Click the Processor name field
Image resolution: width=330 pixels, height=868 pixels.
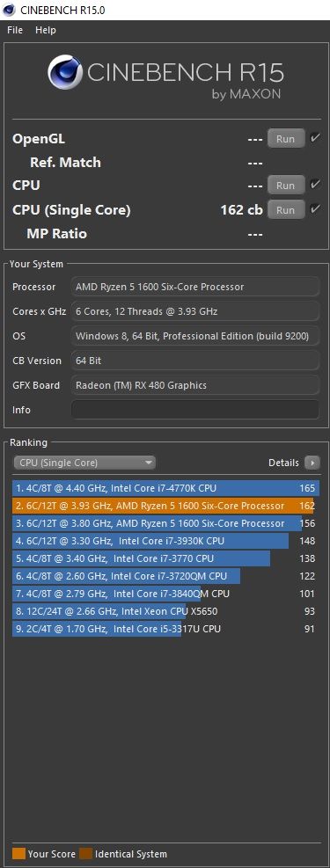195,287
